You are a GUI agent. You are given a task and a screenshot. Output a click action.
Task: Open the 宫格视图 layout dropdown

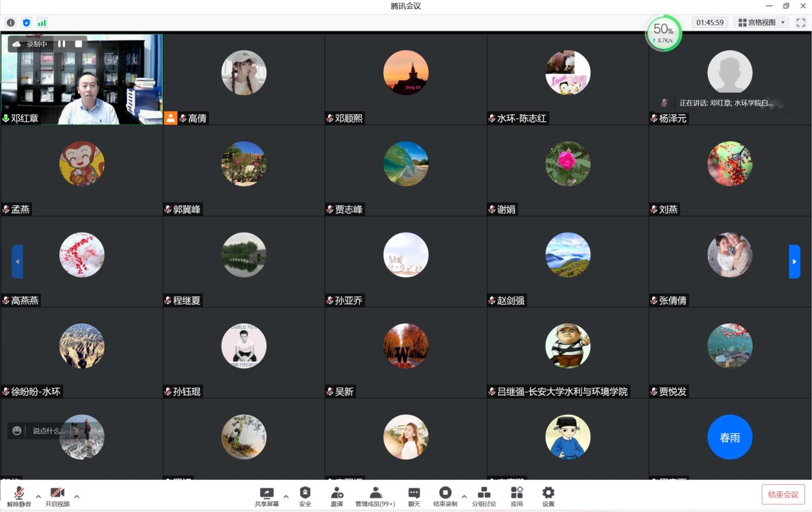tap(761, 22)
